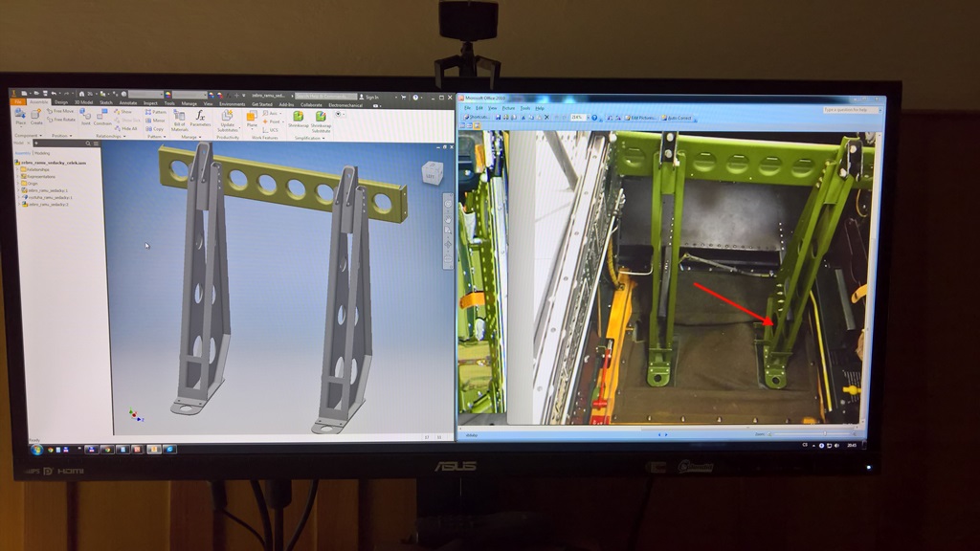This screenshot has height=551, width=980.
Task: Click the Shrinkwrap tool
Action: click(299, 120)
